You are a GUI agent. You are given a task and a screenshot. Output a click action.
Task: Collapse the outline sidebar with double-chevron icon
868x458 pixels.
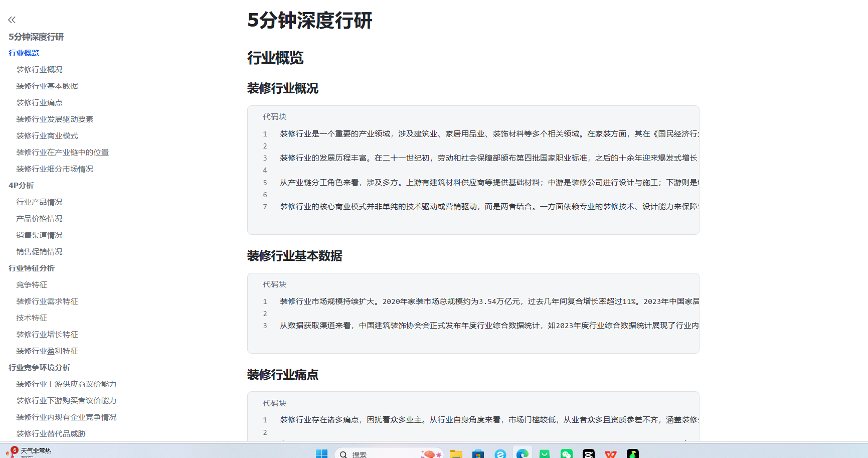coord(12,20)
